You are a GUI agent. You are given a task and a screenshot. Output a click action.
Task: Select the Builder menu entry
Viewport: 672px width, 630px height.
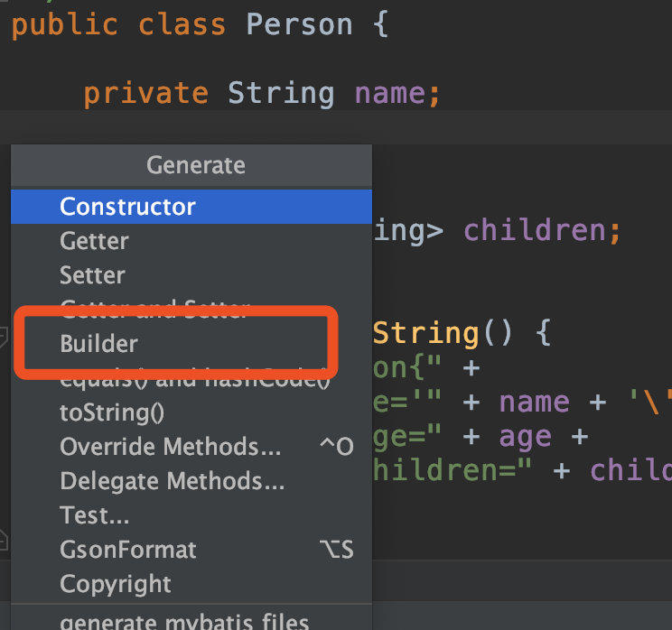(98, 344)
